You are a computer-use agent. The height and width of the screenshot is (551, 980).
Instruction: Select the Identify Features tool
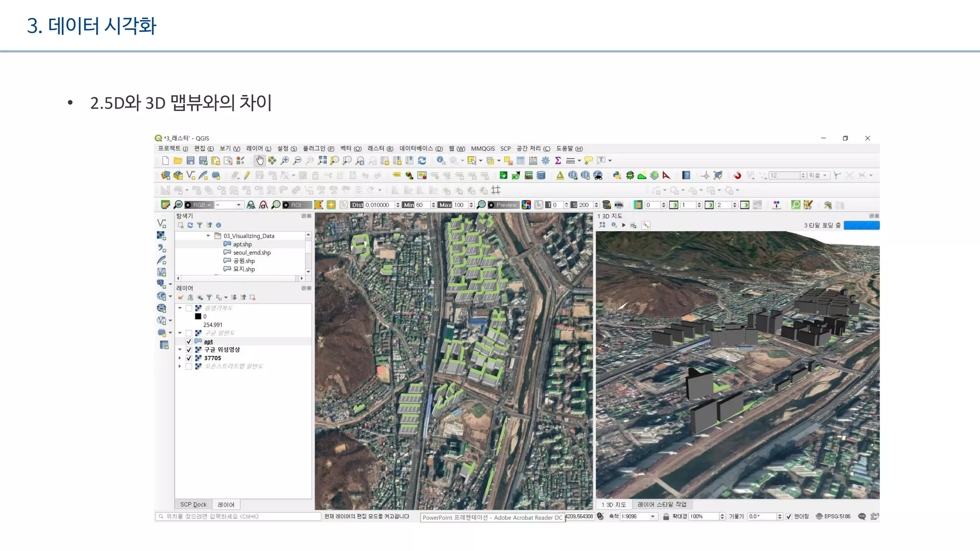441,160
